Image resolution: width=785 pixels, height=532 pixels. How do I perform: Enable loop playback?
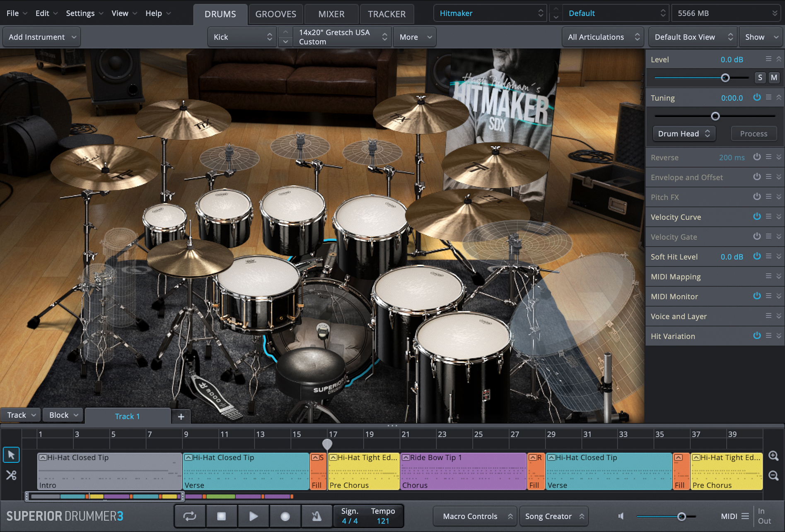[x=190, y=516]
